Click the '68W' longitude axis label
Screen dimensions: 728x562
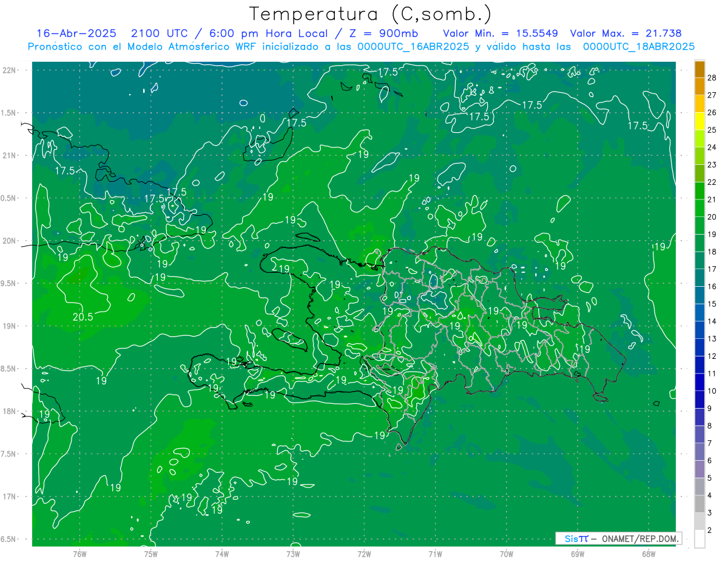coord(649,554)
